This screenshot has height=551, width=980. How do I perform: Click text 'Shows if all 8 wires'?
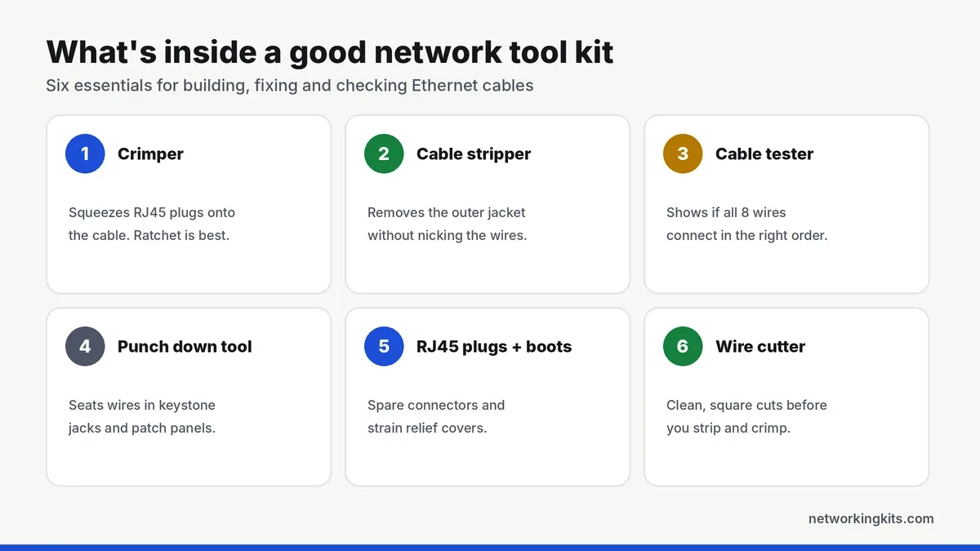click(726, 212)
